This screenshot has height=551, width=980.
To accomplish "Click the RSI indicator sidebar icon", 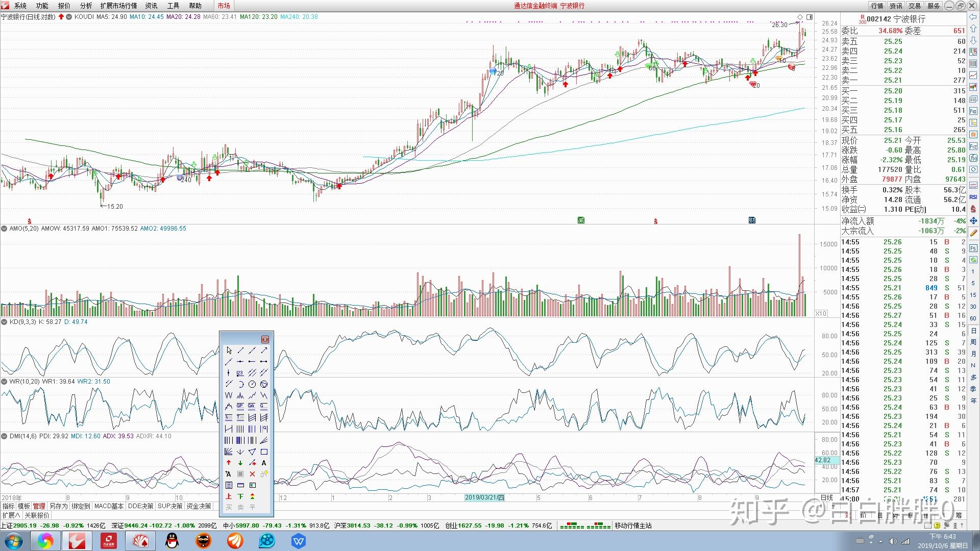I will click(x=973, y=197).
